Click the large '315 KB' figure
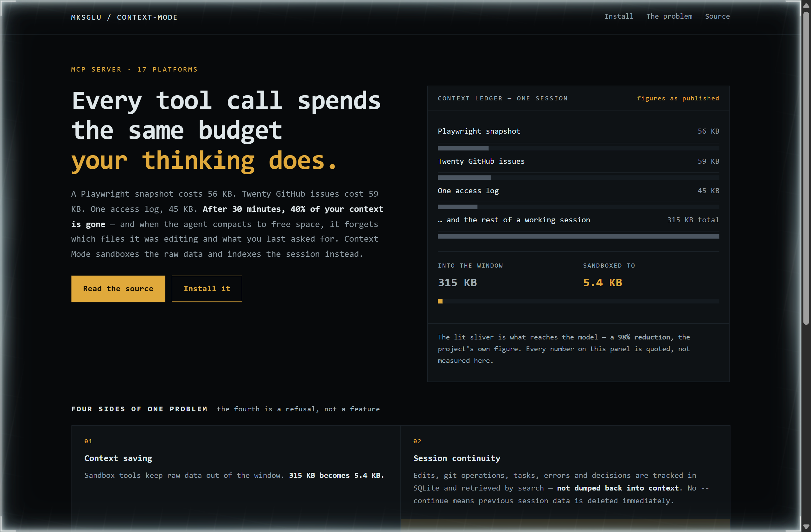 (457, 282)
